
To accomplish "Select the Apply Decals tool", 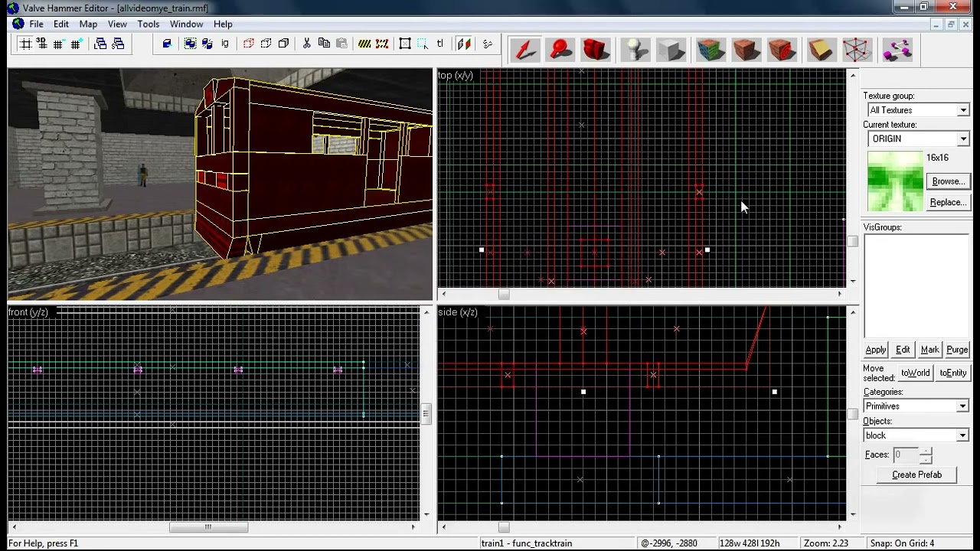I will 783,50.
